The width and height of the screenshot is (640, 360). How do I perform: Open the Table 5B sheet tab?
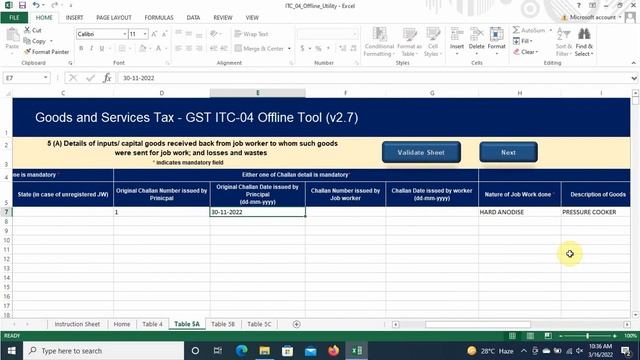click(x=223, y=324)
